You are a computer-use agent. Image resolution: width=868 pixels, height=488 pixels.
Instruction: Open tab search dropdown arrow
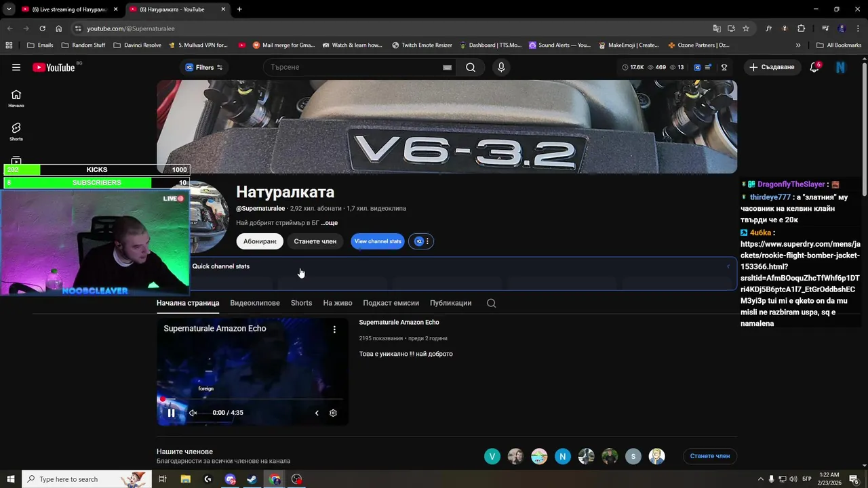(x=9, y=9)
